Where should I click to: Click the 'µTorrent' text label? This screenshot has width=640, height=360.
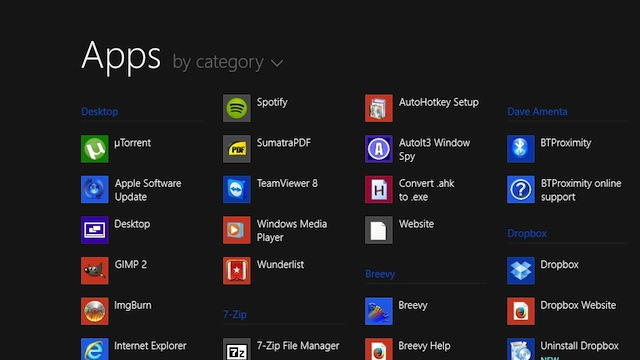point(133,142)
